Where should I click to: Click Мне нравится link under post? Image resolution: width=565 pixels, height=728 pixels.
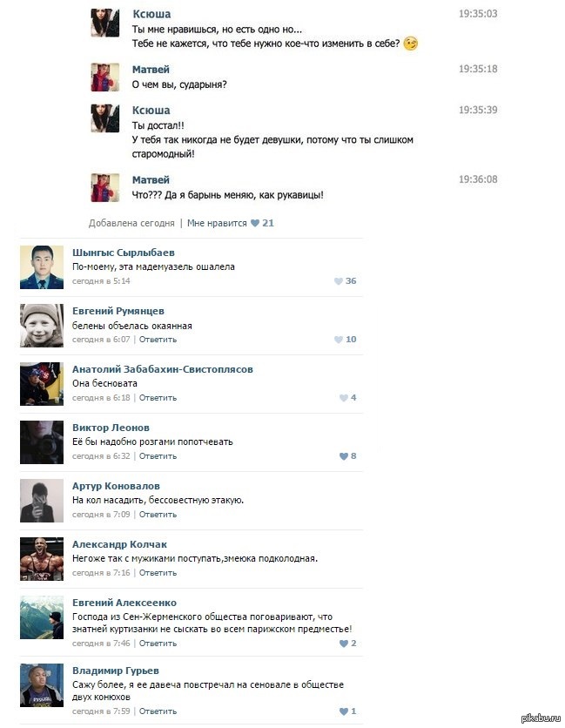pyautogui.click(x=217, y=223)
